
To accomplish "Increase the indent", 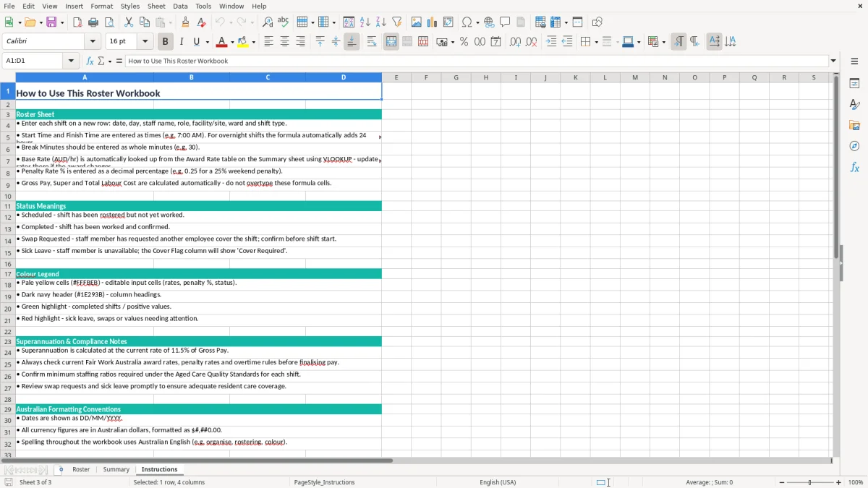I will [551, 42].
